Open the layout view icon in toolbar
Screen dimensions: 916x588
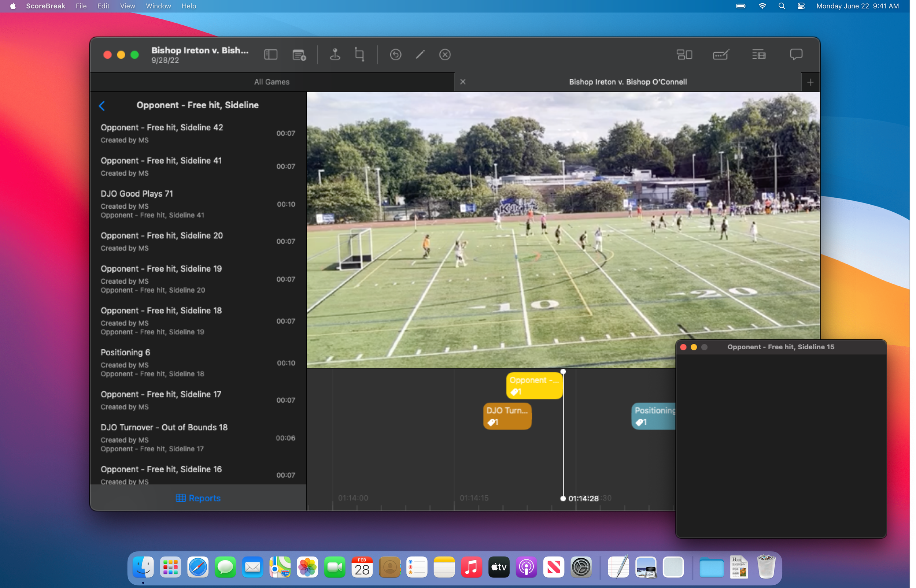[684, 55]
